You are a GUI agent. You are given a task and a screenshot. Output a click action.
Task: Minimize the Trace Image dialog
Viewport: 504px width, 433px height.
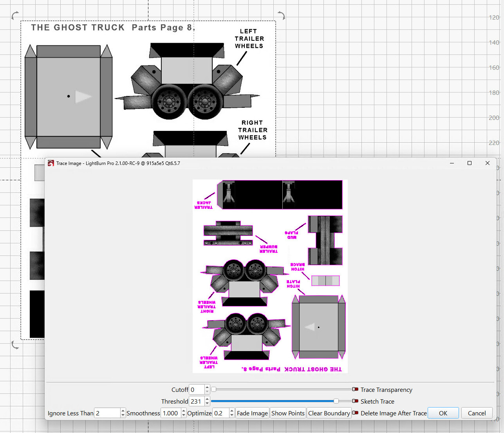[x=452, y=163]
